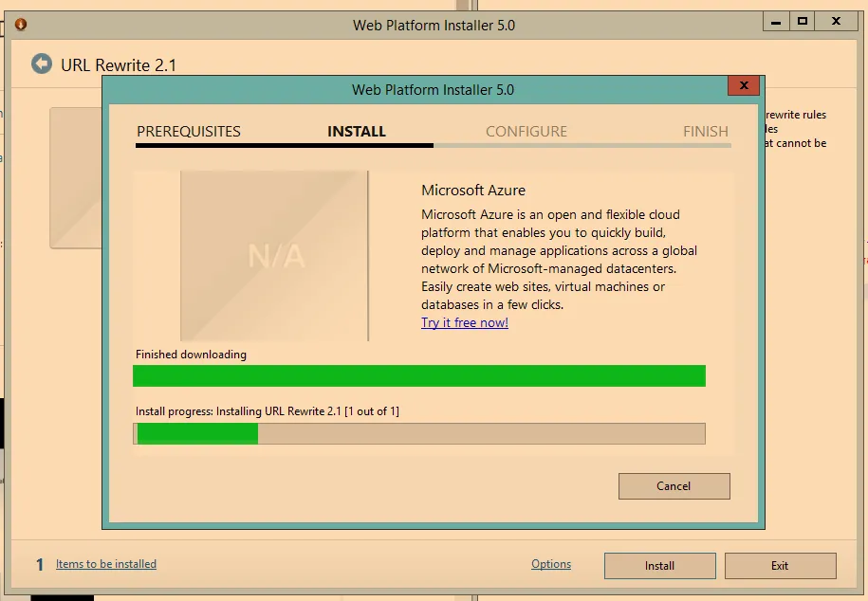Viewport: 868px width, 601px height.
Task: Select the PREREQUISITES step tab
Action: [x=188, y=131]
